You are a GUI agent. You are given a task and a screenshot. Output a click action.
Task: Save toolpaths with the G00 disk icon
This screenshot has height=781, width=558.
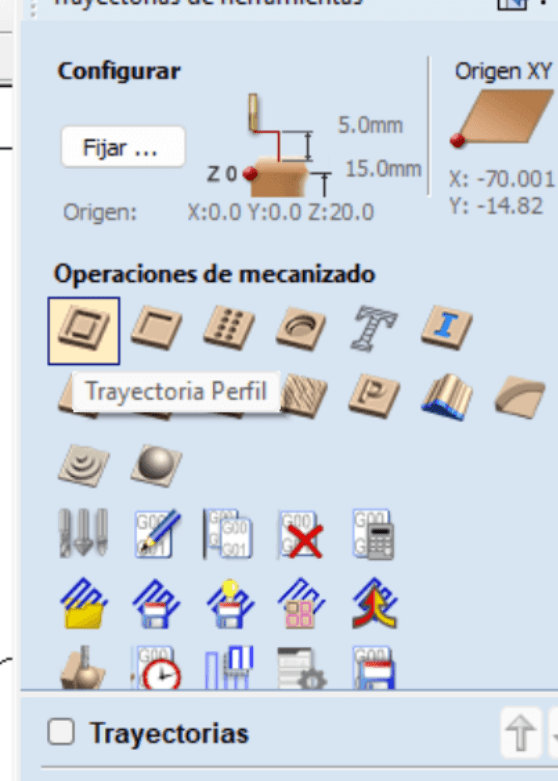pos(374,668)
